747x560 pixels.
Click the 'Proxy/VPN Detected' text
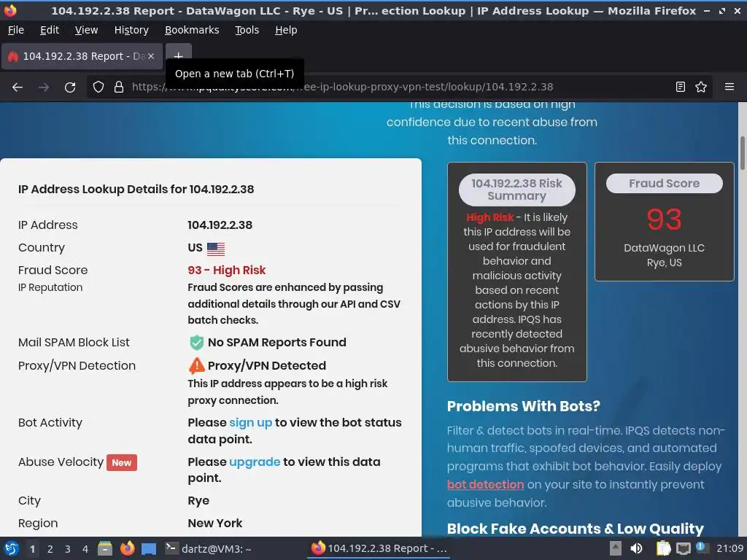[267, 366]
